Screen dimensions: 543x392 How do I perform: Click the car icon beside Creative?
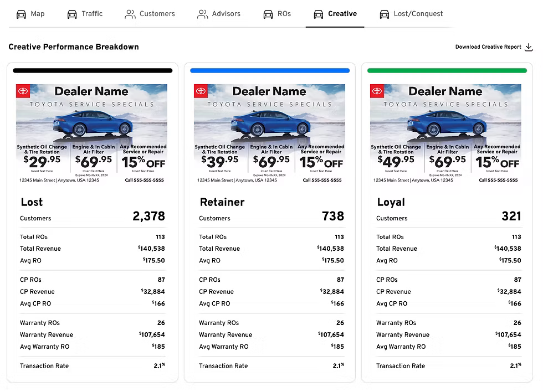pos(319,14)
